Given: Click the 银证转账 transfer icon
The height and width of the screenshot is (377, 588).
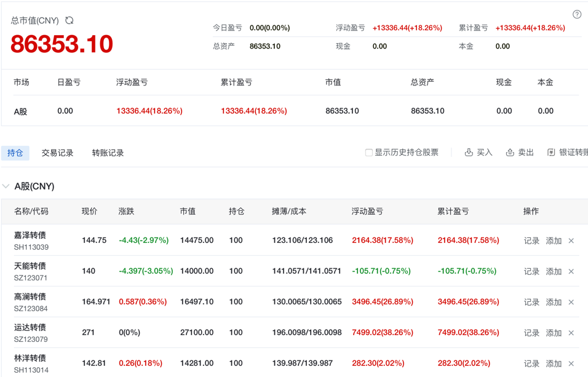Looking at the screenshot, I should point(551,153).
